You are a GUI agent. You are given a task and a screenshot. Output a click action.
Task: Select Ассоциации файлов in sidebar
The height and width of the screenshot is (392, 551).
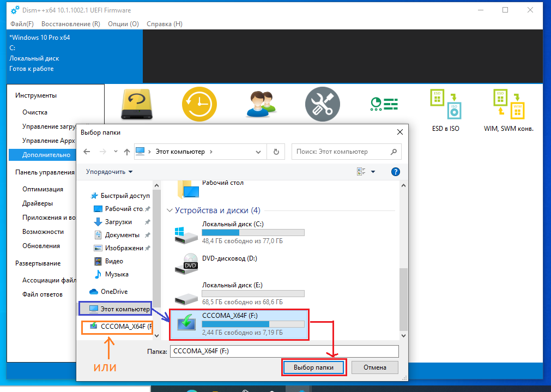tap(49, 280)
